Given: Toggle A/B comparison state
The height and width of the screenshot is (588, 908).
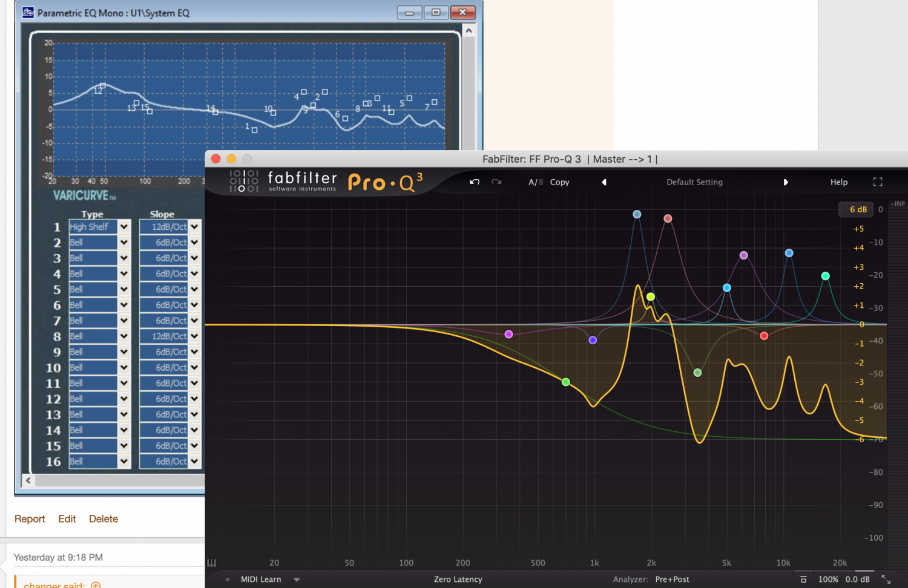Looking at the screenshot, I should [x=536, y=182].
